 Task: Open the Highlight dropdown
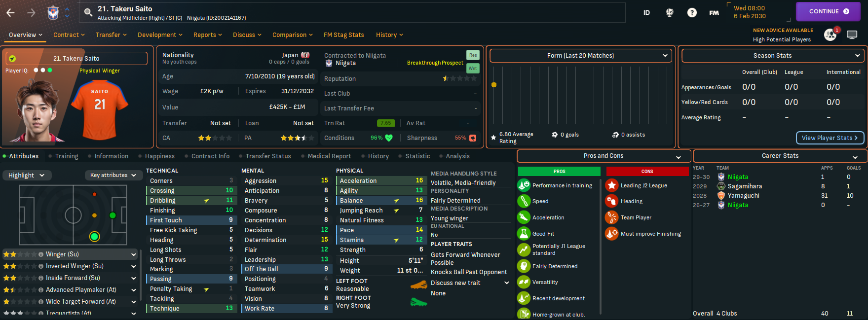pos(26,176)
